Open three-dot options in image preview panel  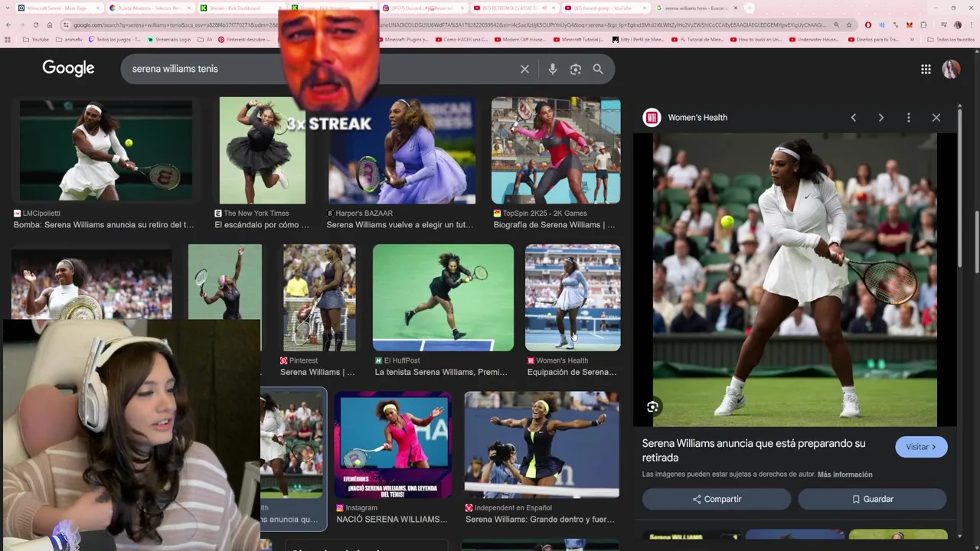point(908,117)
